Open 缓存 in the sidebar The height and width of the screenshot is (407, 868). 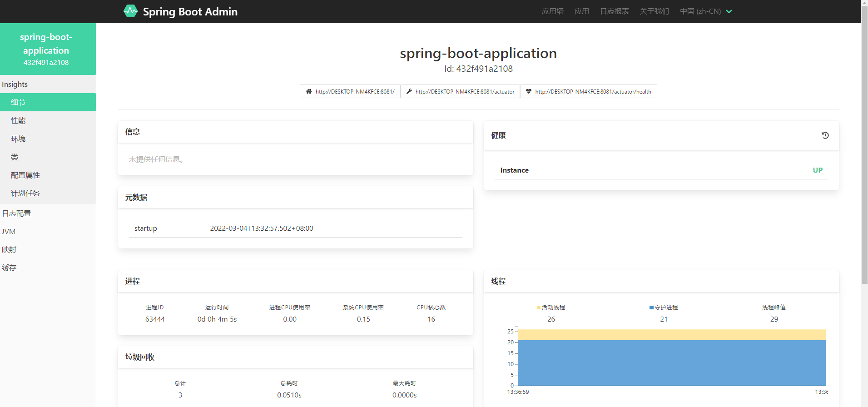(x=48, y=268)
